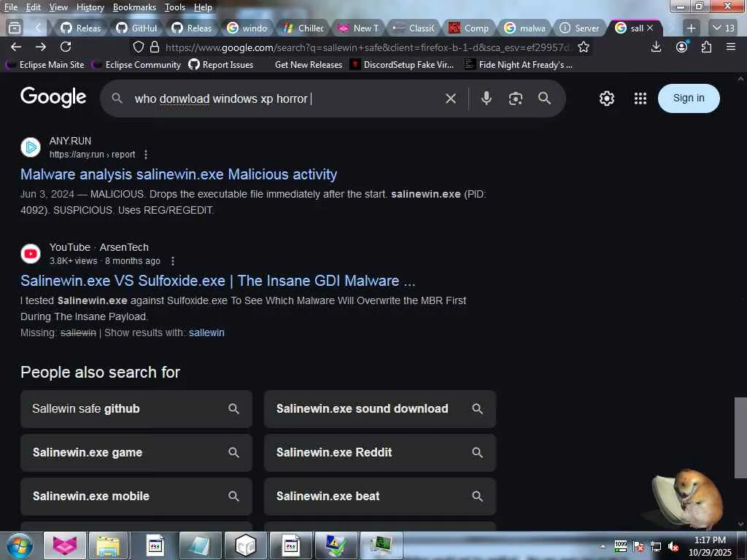Open Report Issues bookmark

coord(221,65)
